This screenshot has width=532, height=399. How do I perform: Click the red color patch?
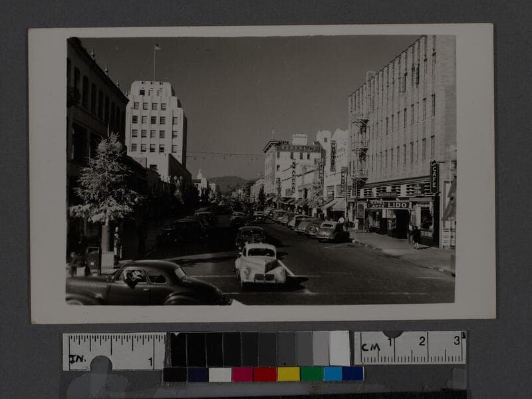point(265,374)
